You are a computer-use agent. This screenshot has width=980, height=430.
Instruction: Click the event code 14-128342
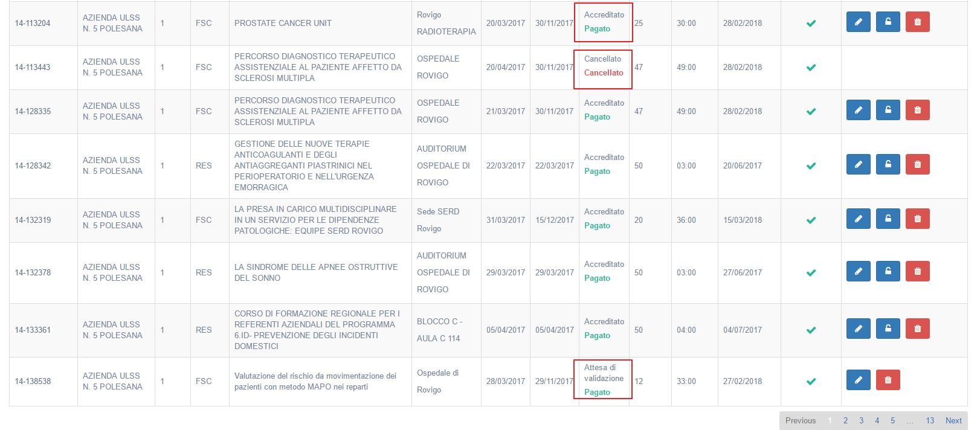point(33,166)
